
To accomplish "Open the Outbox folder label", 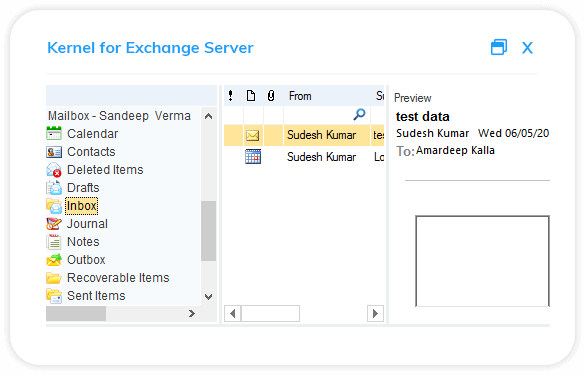I will tap(86, 260).
